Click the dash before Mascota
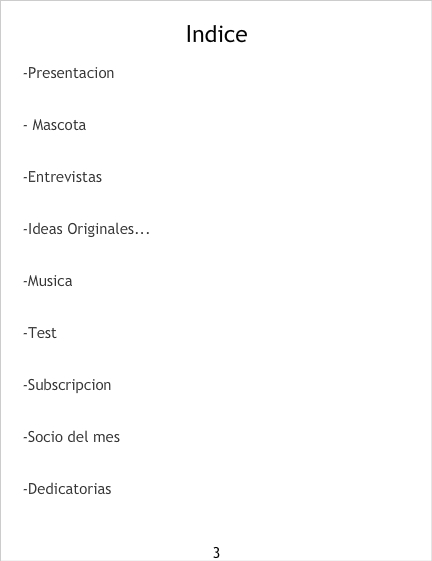432x561 pixels. [x=25, y=126]
